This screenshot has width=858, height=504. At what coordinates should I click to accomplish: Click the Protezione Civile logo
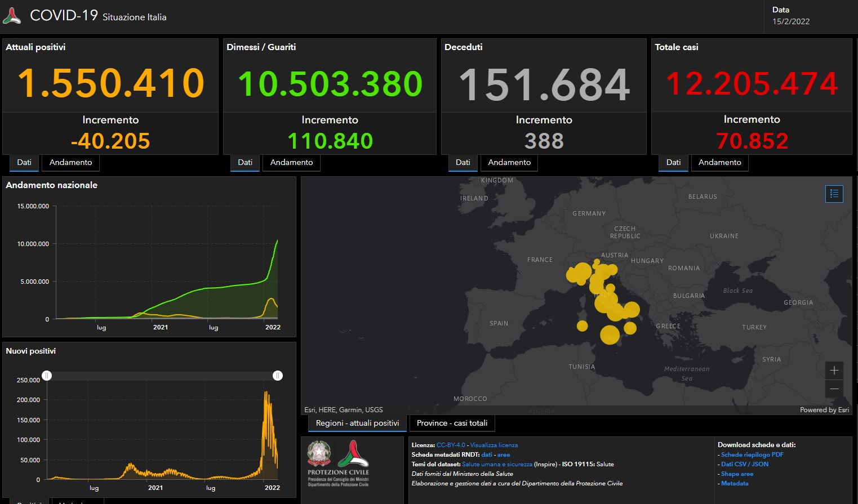pyautogui.click(x=353, y=454)
